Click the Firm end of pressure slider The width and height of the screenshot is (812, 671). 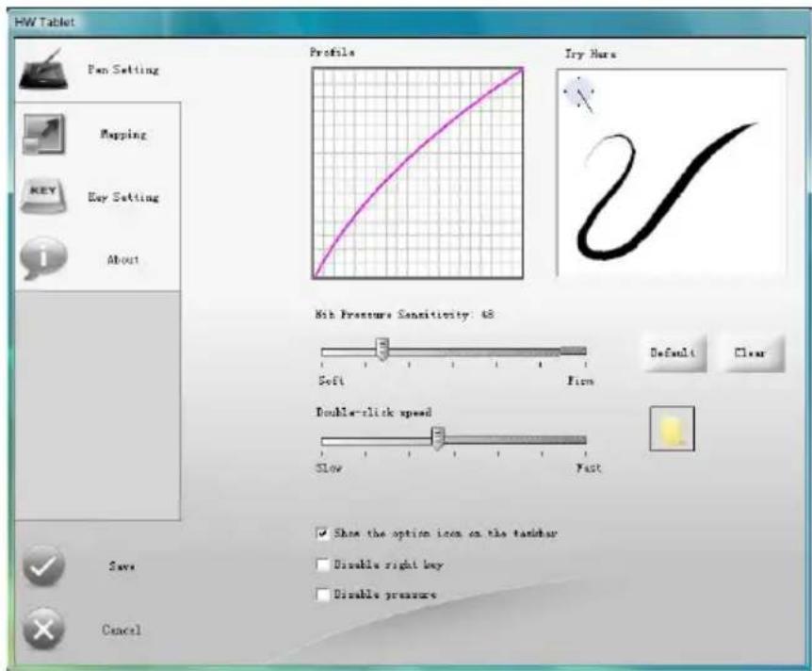[580, 382]
